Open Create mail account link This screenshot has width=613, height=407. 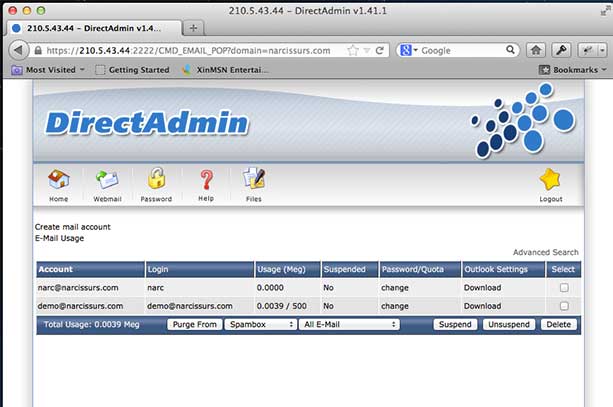[73, 227]
